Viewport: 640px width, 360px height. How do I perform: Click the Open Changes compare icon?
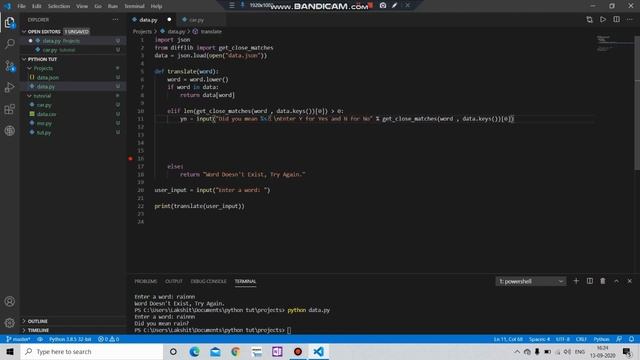pos(589,19)
